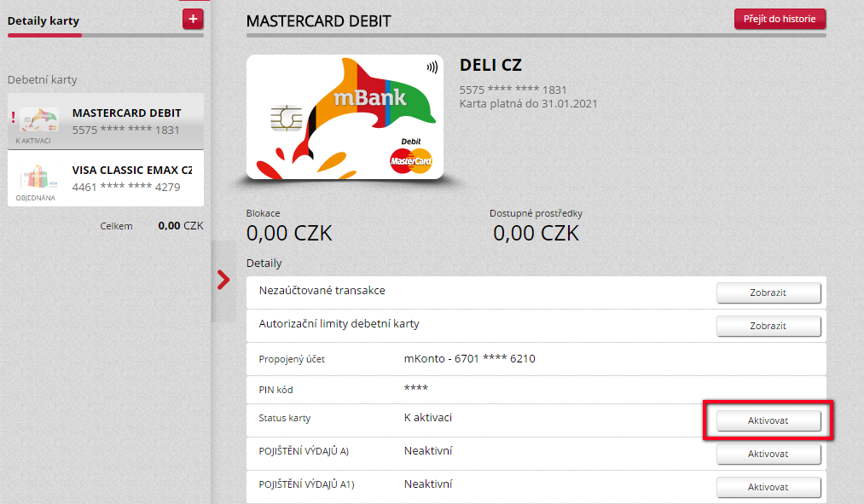This screenshot has width=864, height=504.
Task: Click the K AKTIVACI status label
Action: coord(33,141)
